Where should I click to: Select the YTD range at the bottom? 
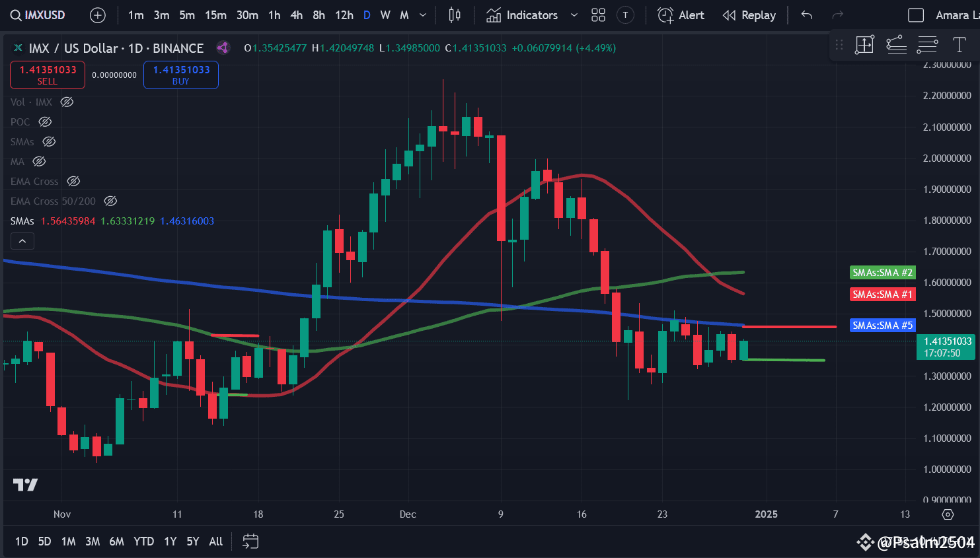[143, 541]
